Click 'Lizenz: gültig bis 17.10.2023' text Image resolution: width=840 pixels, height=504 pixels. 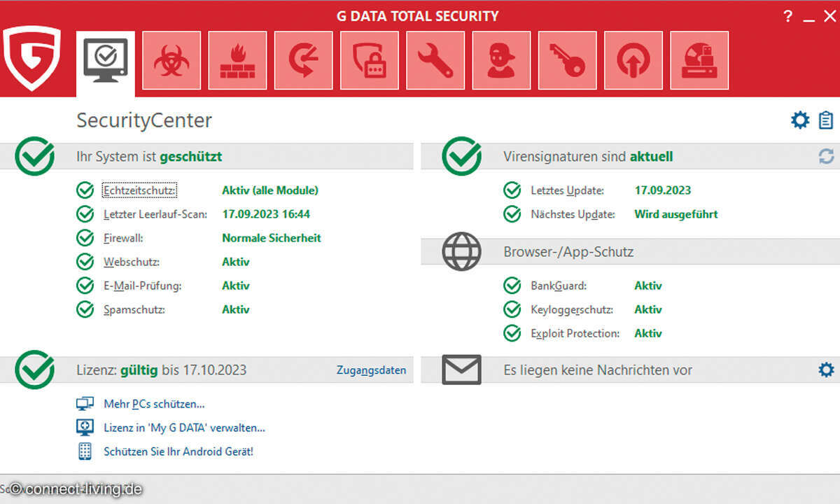click(x=161, y=370)
